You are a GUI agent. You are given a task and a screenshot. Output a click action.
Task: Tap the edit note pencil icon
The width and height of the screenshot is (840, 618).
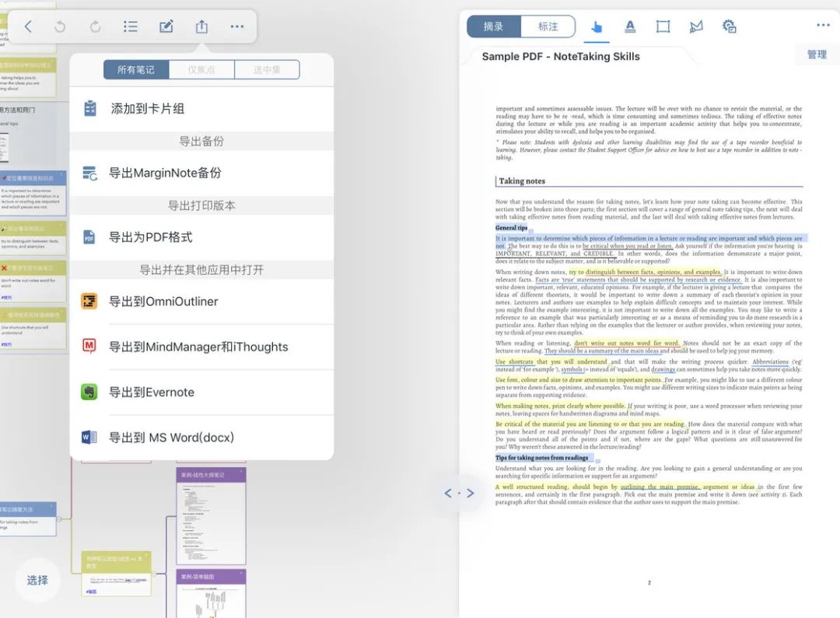166,26
